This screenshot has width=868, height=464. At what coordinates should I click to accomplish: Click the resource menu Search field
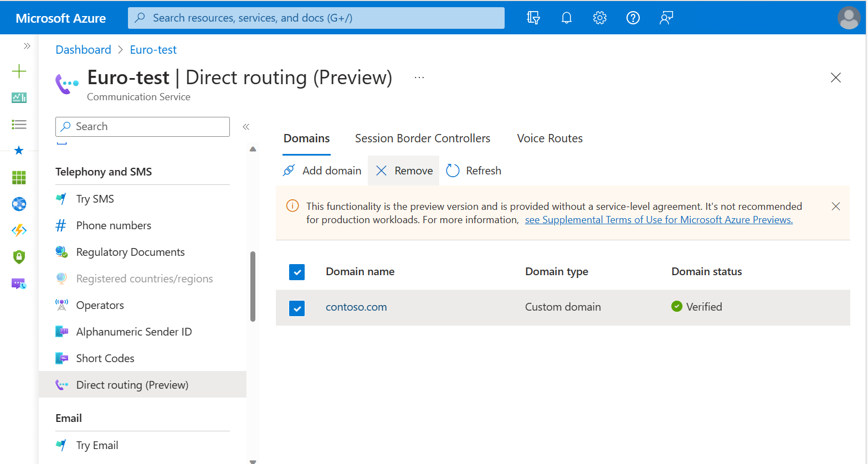[142, 127]
